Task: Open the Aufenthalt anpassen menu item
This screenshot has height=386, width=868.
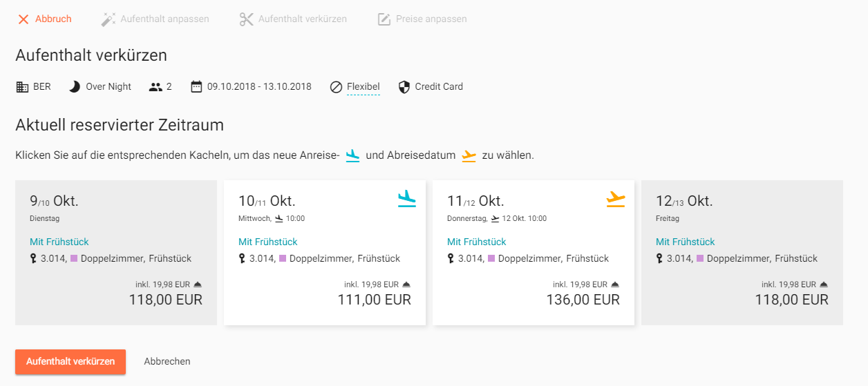Action: click(155, 19)
